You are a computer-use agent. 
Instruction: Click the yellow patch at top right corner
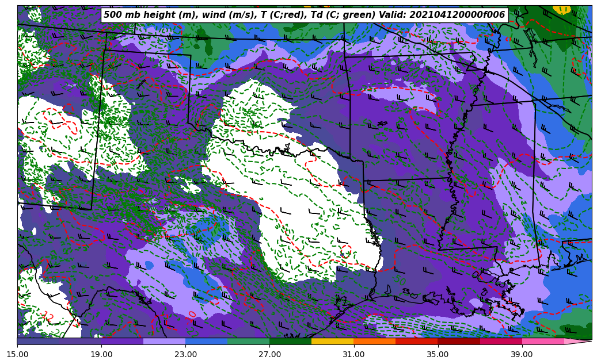tap(561, 9)
